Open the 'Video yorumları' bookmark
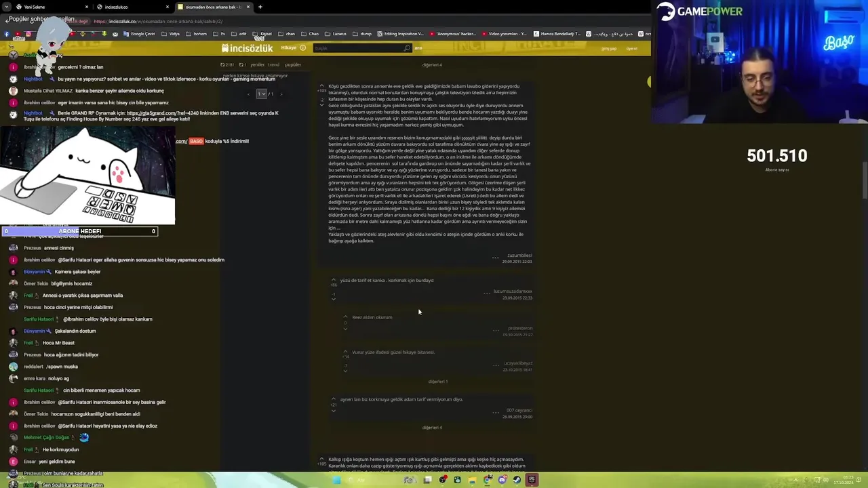This screenshot has height=488, width=868. pyautogui.click(x=506, y=34)
